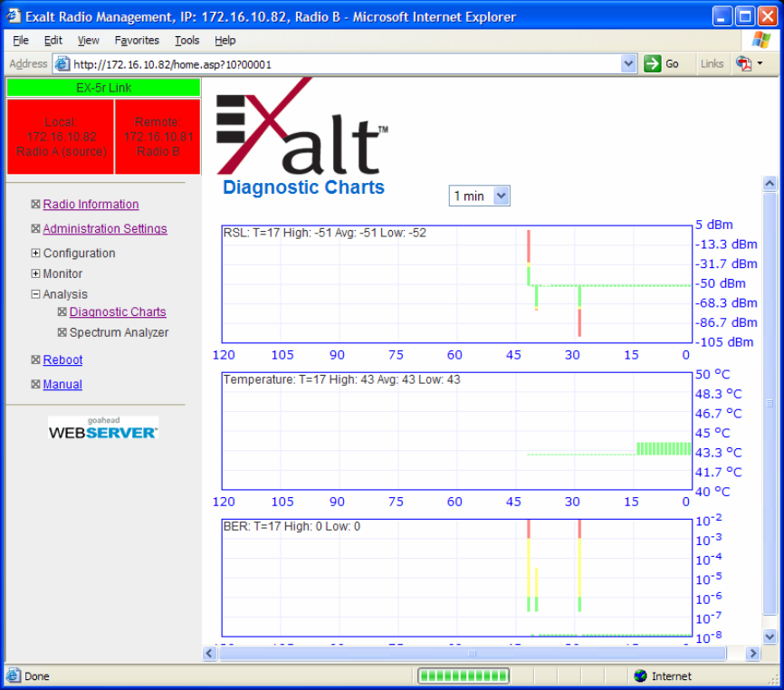
Task: Click the Done status text
Action: tap(37, 676)
